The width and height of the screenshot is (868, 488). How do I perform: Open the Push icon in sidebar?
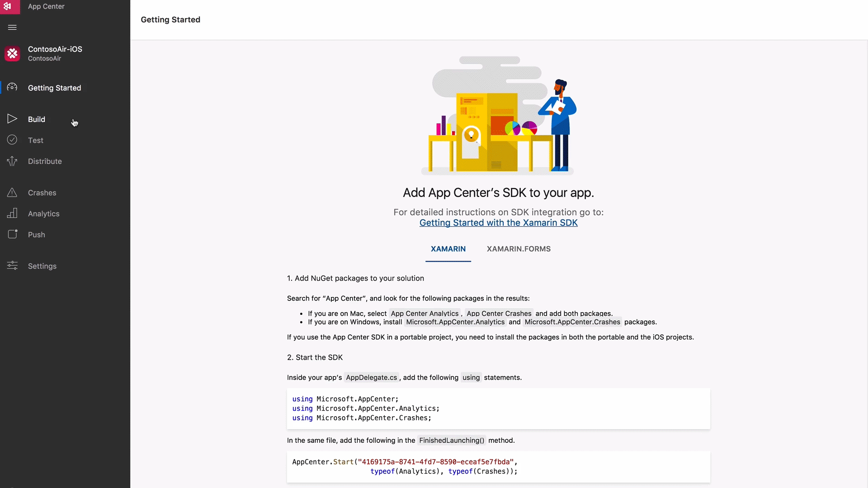(x=12, y=234)
